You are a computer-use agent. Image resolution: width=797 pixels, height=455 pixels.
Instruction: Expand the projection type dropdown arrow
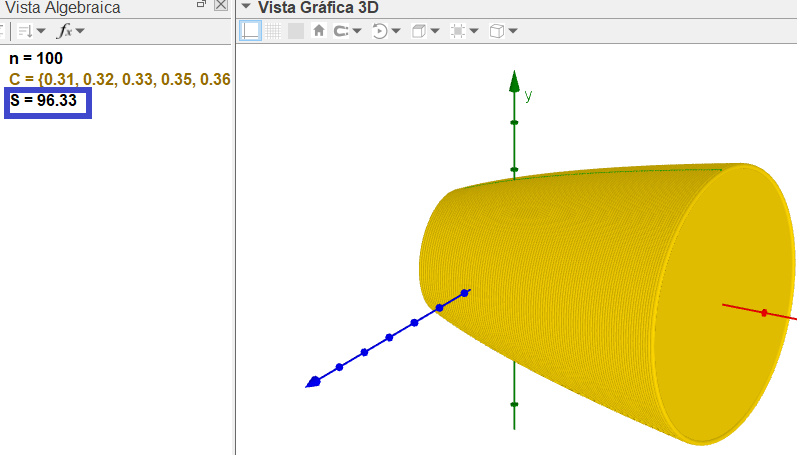point(512,31)
